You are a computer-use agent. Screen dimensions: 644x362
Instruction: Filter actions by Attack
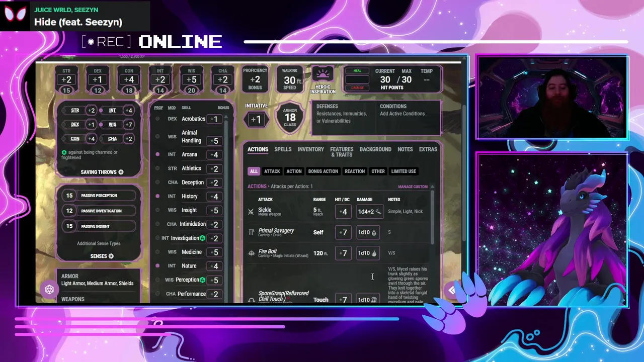[272, 171]
